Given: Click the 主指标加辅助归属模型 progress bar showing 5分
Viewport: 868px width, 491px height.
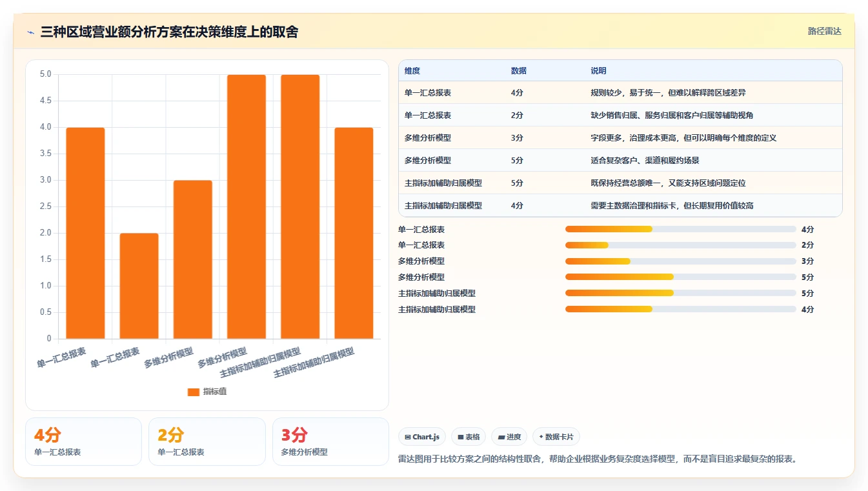Looking at the screenshot, I should point(681,294).
